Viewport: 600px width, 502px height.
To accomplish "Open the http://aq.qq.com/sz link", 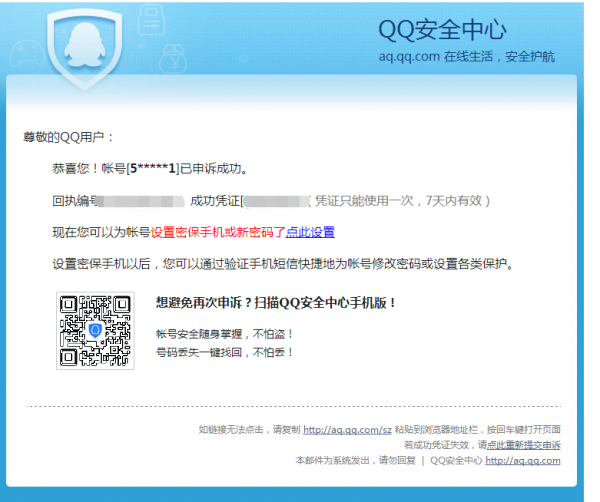I will 347,429.
